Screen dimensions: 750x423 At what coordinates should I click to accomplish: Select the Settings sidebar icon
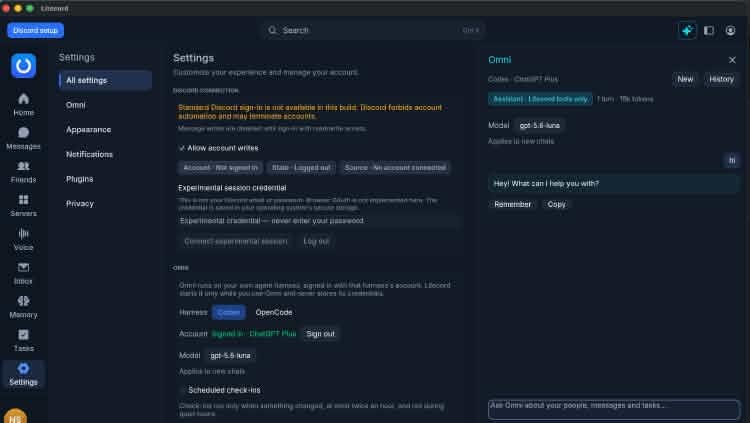coord(23,374)
